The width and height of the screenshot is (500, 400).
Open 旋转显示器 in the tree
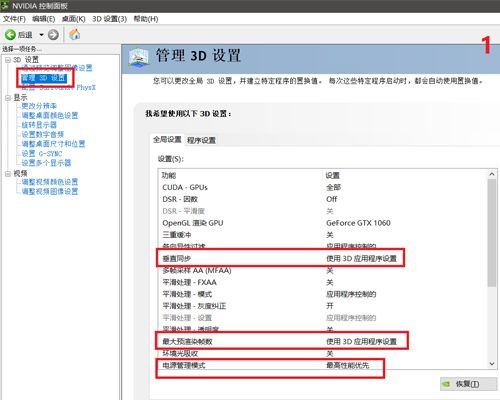pyautogui.click(x=39, y=125)
